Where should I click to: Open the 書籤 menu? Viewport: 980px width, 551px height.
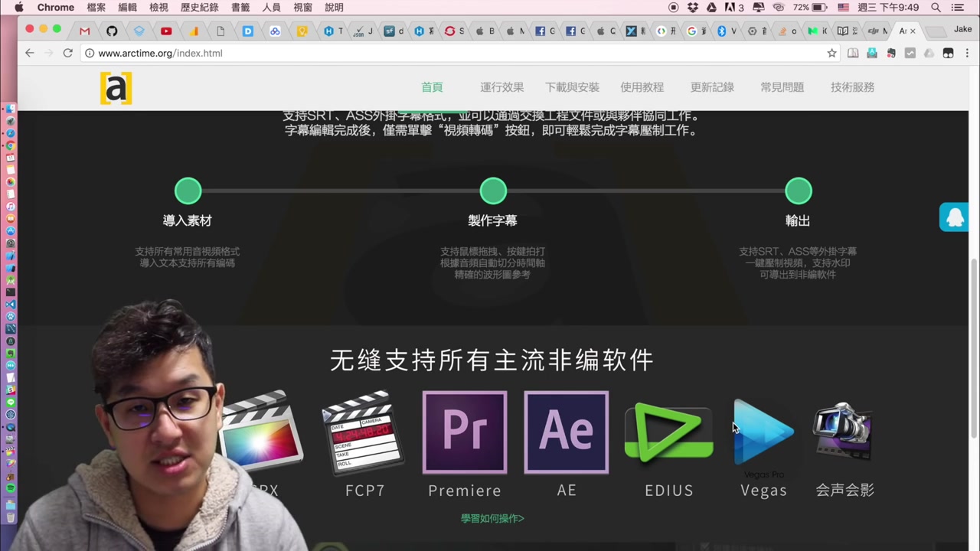pyautogui.click(x=240, y=7)
